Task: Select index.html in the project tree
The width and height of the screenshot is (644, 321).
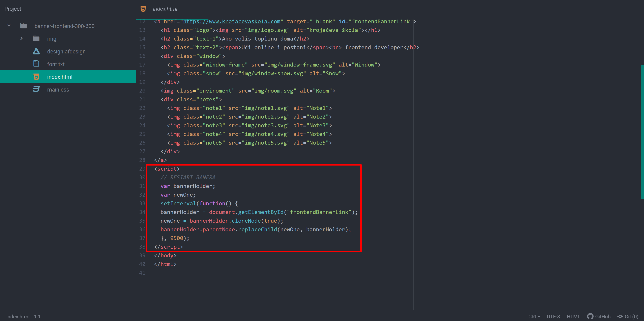Action: tap(68, 77)
